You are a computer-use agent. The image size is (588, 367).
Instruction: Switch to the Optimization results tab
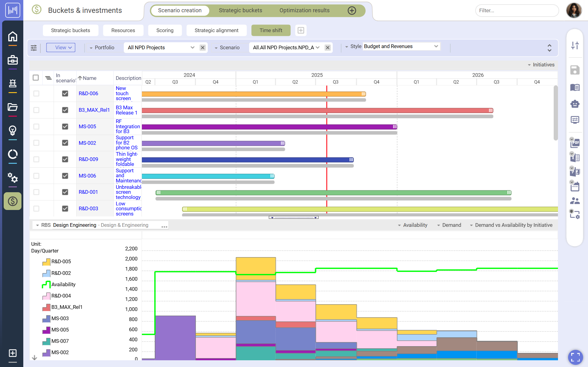pos(304,11)
